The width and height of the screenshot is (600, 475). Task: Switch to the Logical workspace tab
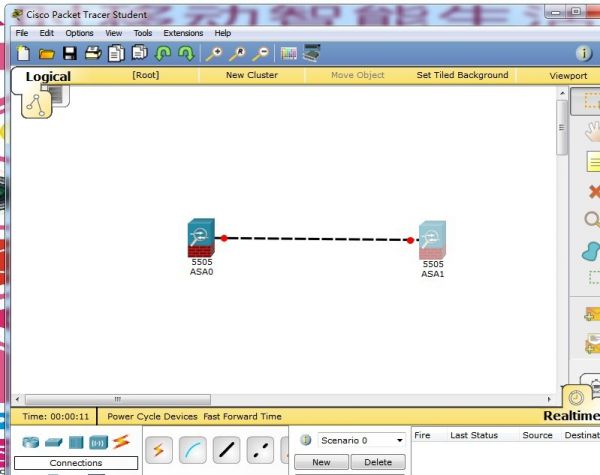click(x=48, y=76)
